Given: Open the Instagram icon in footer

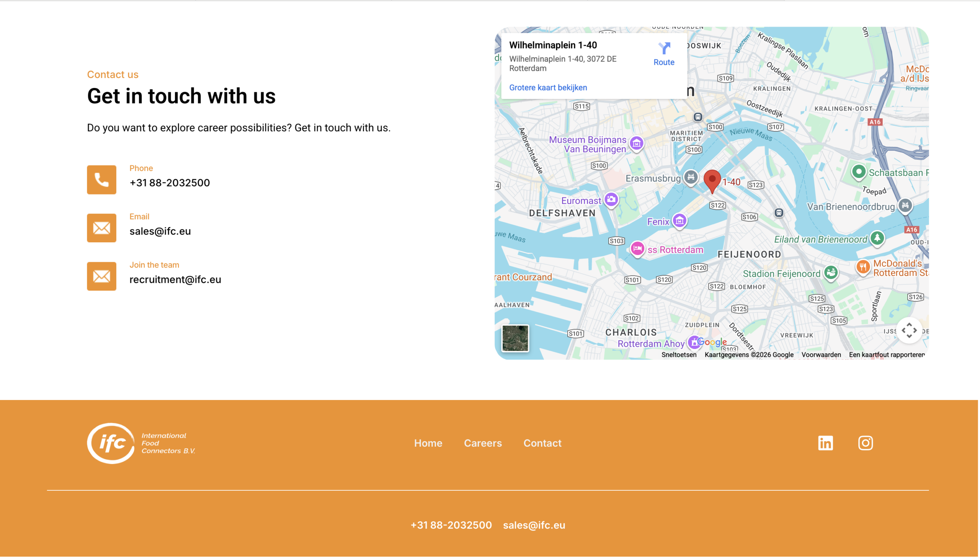Looking at the screenshot, I should [x=865, y=443].
